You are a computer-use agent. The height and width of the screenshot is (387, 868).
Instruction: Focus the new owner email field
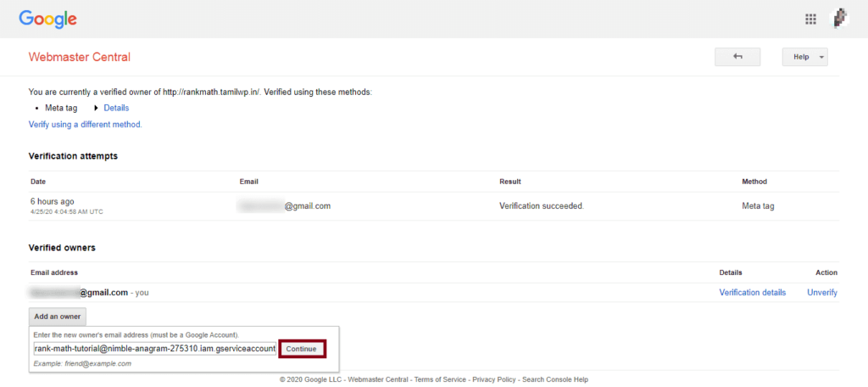(x=154, y=348)
